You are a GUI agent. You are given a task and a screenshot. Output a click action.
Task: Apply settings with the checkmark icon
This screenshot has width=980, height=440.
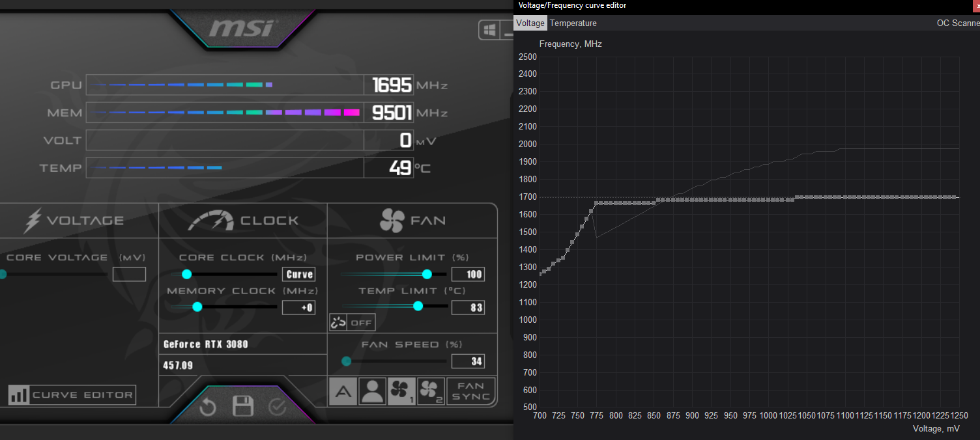tap(278, 407)
